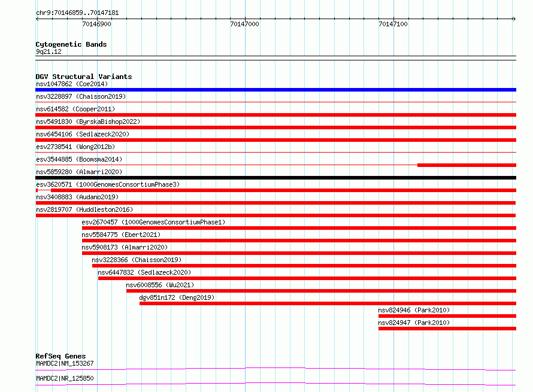The image size is (533, 392).
Task: Open nsv824946 (Park2010) label
Action: click(414, 310)
